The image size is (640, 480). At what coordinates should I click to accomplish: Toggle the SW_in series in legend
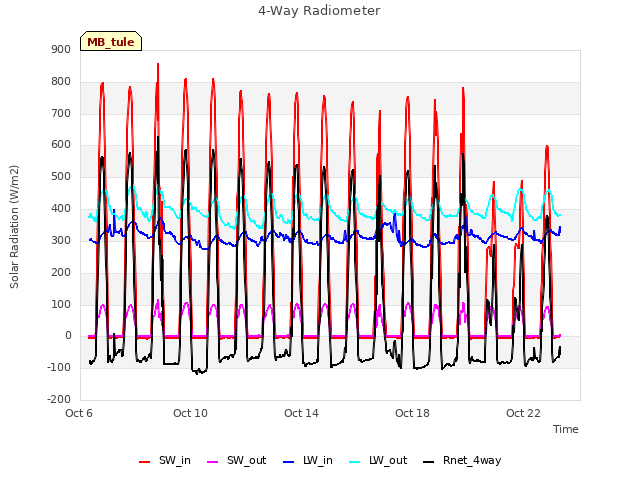click(x=165, y=461)
